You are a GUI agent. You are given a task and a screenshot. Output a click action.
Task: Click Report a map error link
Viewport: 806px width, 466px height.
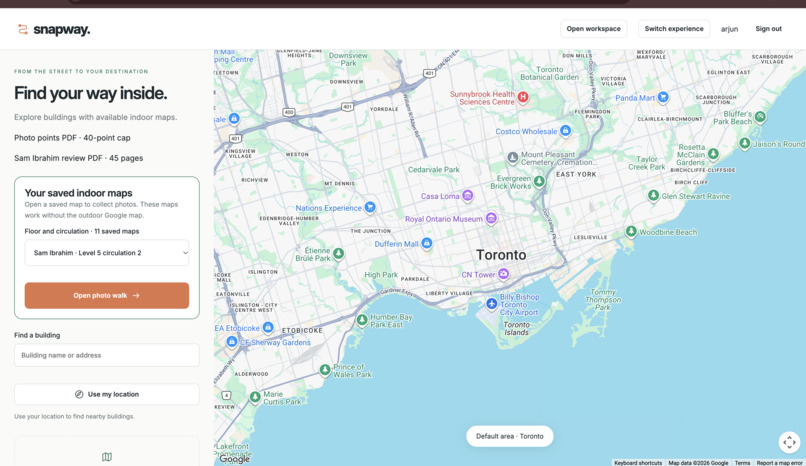pos(780,463)
